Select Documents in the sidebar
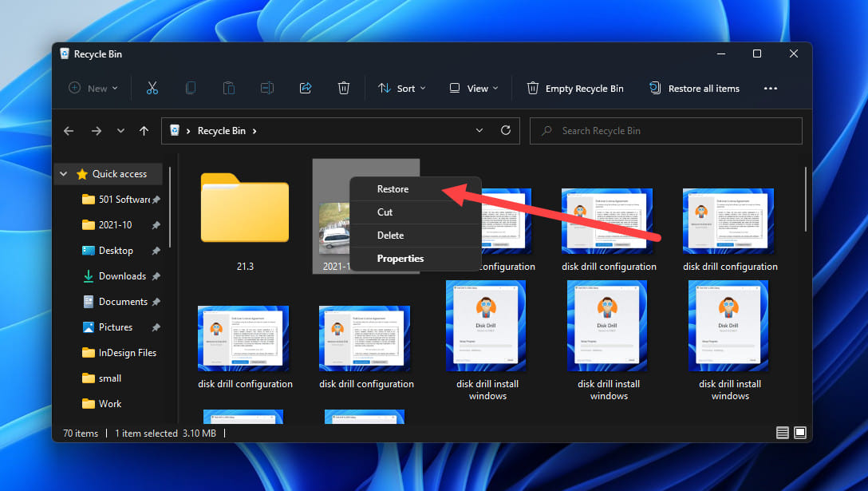Image resolution: width=868 pixels, height=491 pixels. tap(123, 302)
